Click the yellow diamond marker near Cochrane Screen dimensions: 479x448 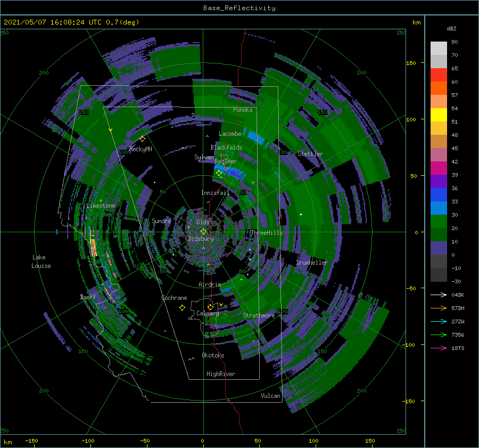point(182,308)
